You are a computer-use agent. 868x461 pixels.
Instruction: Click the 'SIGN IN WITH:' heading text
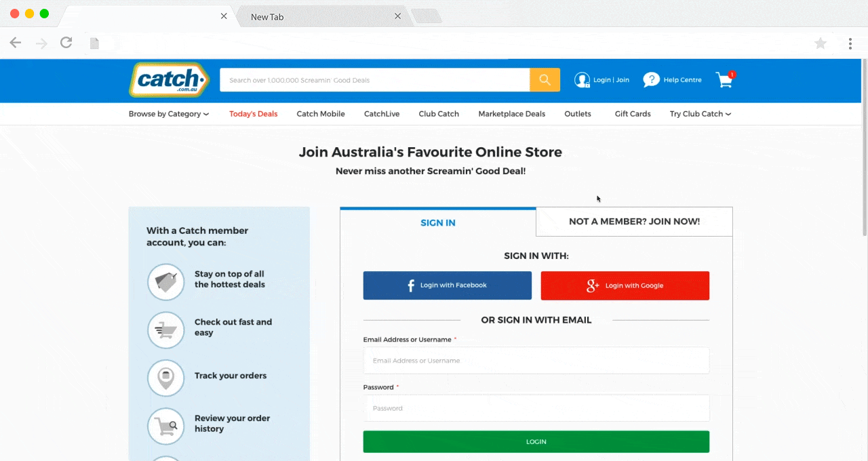click(536, 256)
